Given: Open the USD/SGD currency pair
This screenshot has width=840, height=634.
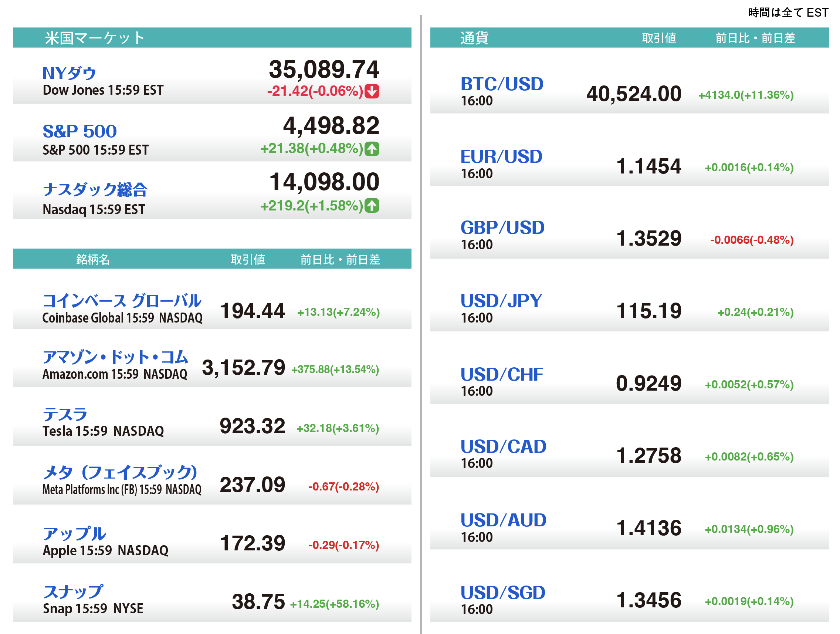Looking at the screenshot, I should click(502, 593).
